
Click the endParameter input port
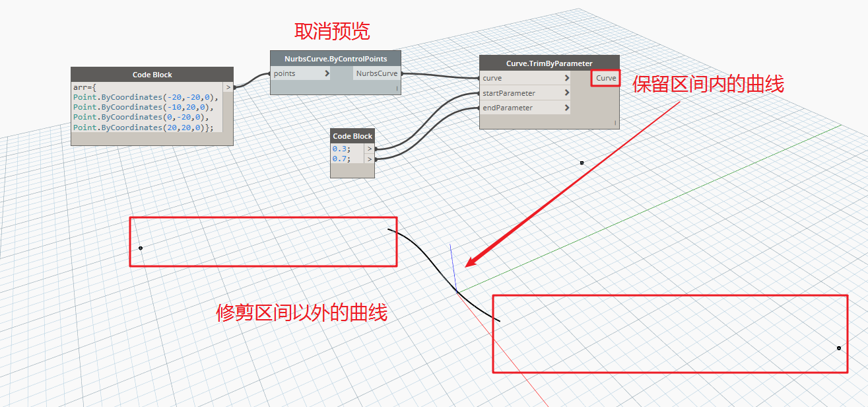point(525,108)
